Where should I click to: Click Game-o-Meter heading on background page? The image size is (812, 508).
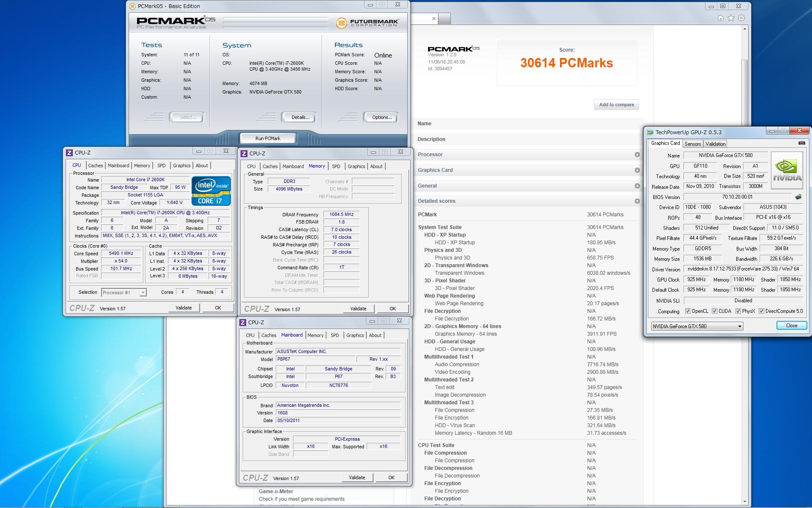tap(276, 491)
